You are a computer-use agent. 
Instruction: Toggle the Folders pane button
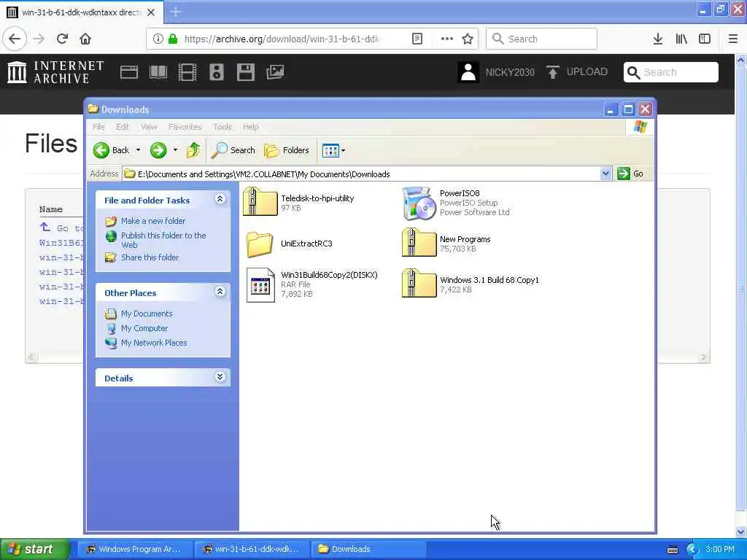(286, 150)
